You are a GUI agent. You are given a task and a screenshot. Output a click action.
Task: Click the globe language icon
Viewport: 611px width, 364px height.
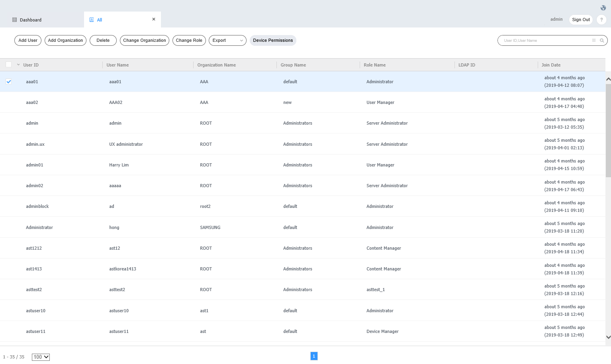[x=603, y=8]
